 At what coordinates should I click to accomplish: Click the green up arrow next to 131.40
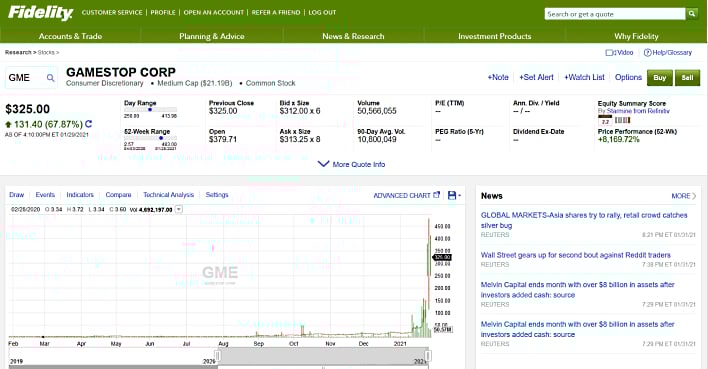tap(9, 124)
